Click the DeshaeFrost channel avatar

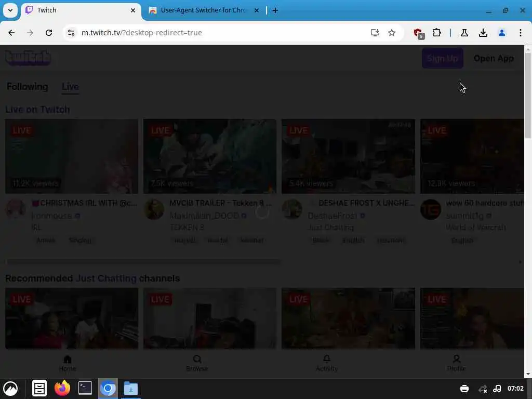coord(292,209)
